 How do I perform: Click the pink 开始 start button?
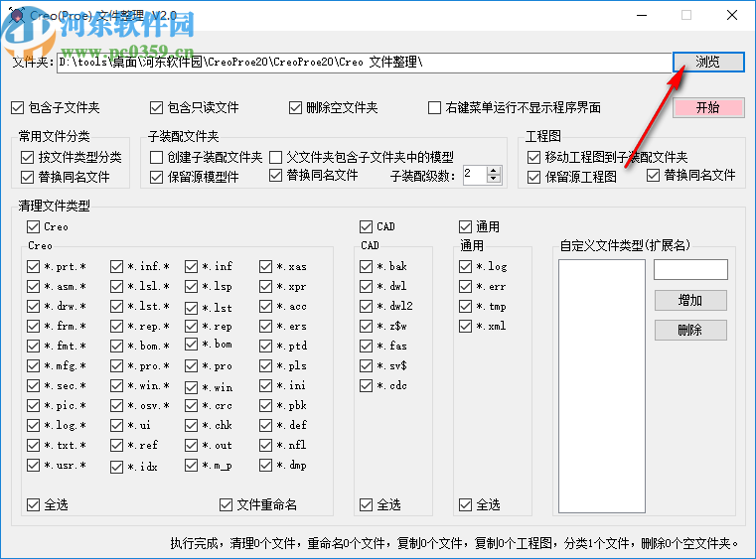(708, 107)
